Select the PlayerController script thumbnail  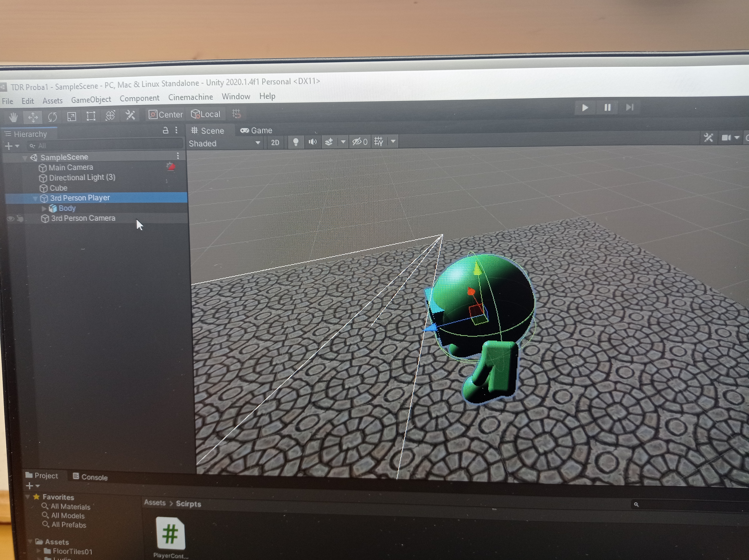[x=170, y=534]
